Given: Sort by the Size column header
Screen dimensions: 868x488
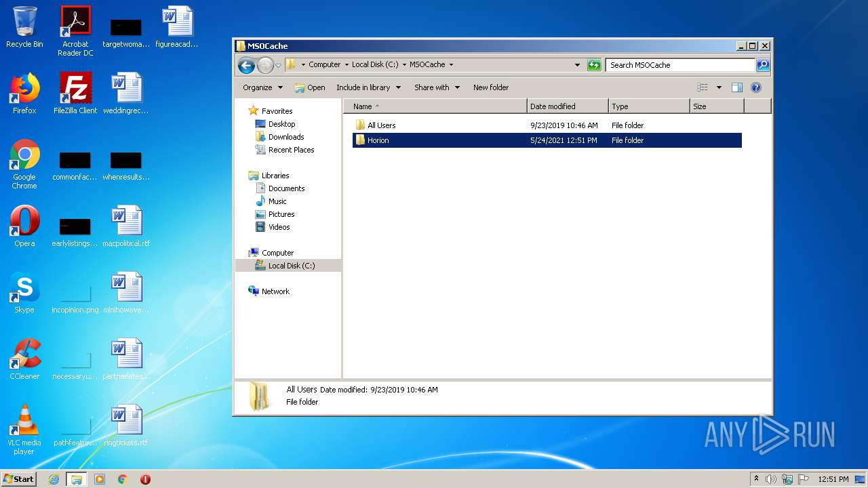Looking at the screenshot, I should 717,106.
